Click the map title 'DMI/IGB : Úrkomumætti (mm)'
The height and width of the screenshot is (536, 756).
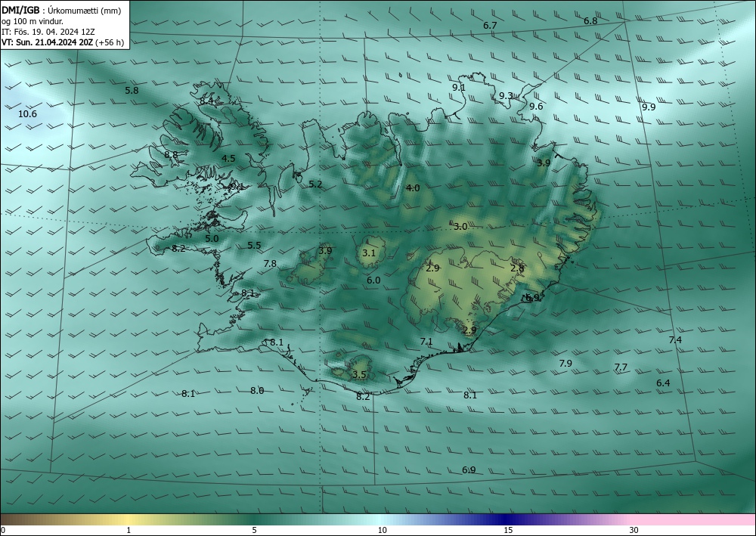61,11
